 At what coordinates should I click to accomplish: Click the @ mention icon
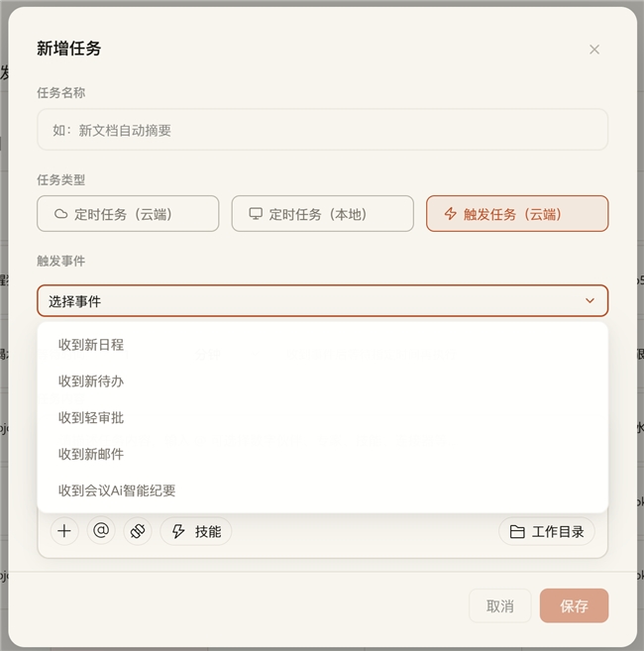pos(101,531)
